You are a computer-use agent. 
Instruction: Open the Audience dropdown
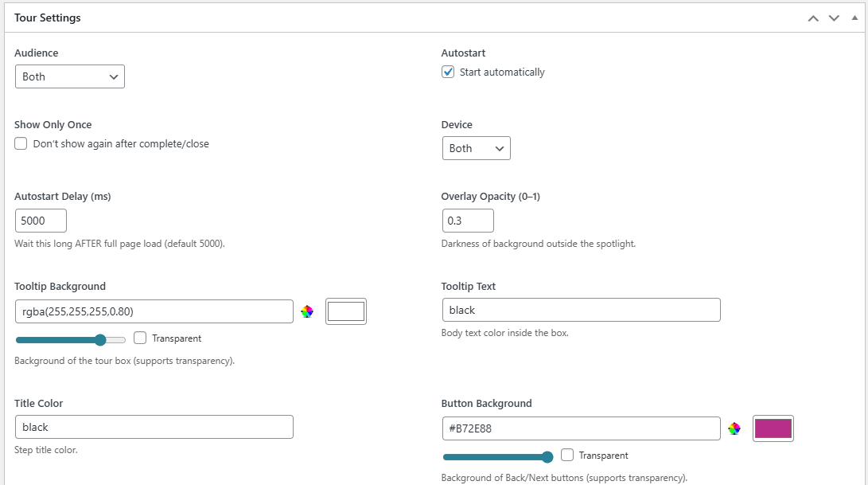(x=70, y=76)
